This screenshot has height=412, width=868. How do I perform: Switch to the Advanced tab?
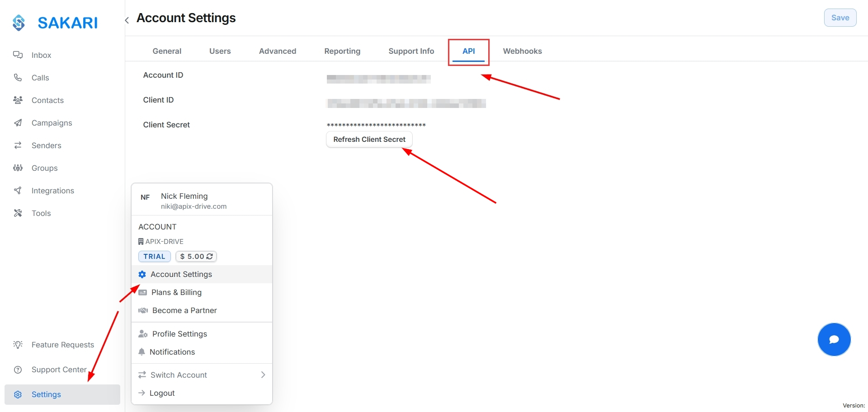tap(278, 51)
